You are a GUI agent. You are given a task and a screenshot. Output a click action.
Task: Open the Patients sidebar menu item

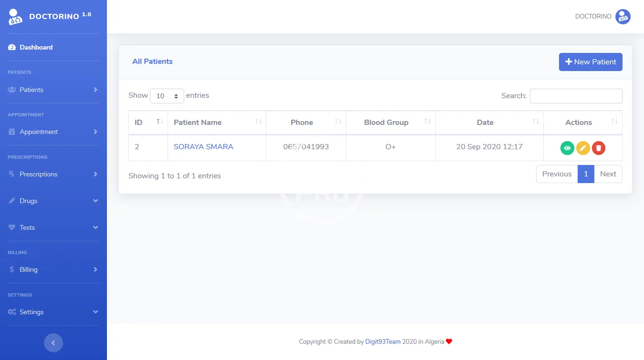pos(53,90)
